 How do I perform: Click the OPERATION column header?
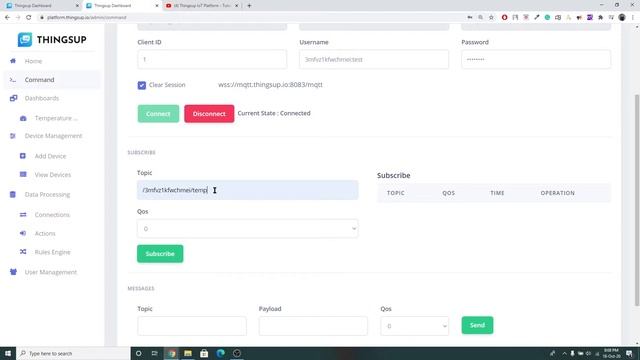(x=558, y=193)
